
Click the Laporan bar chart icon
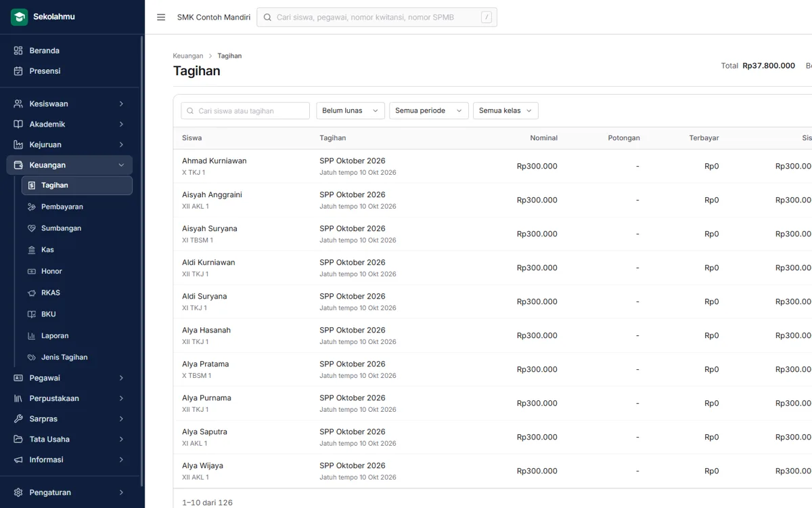[x=32, y=336]
